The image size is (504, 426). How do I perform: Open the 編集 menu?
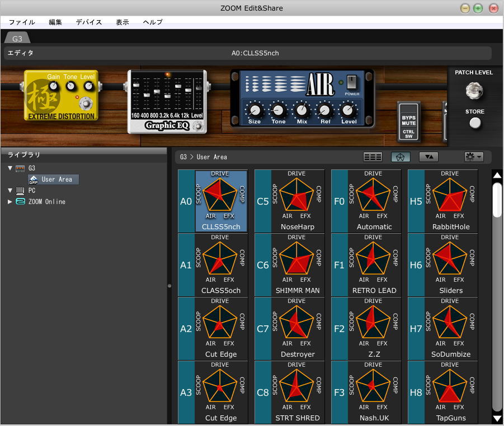point(55,22)
